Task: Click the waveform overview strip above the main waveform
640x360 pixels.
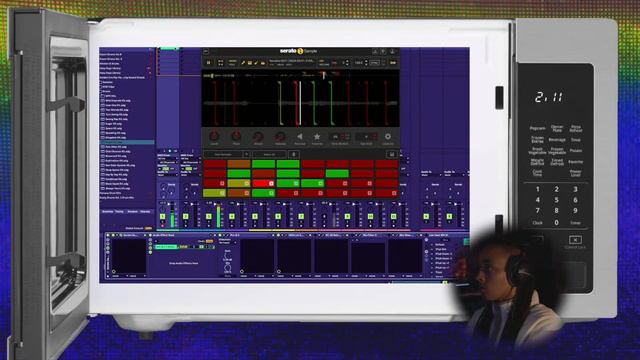Action: click(300, 75)
